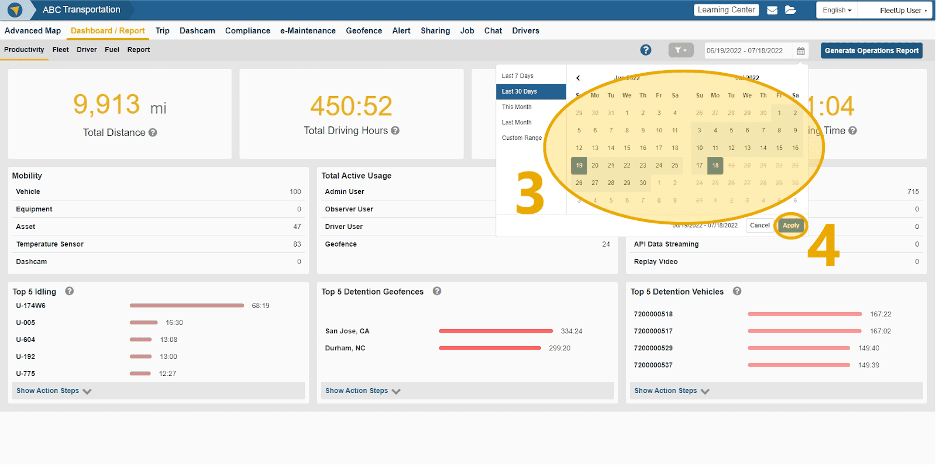Viewport: 936px width, 466px height.
Task: Open the English language dropdown
Action: coord(837,10)
